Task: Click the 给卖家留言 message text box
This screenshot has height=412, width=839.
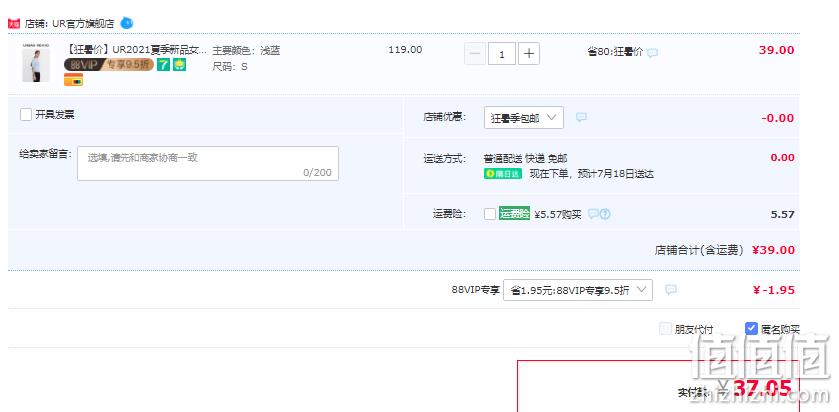Action: tap(208, 163)
